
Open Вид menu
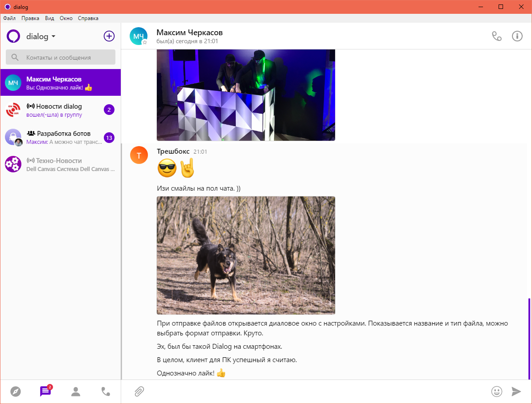pos(49,18)
